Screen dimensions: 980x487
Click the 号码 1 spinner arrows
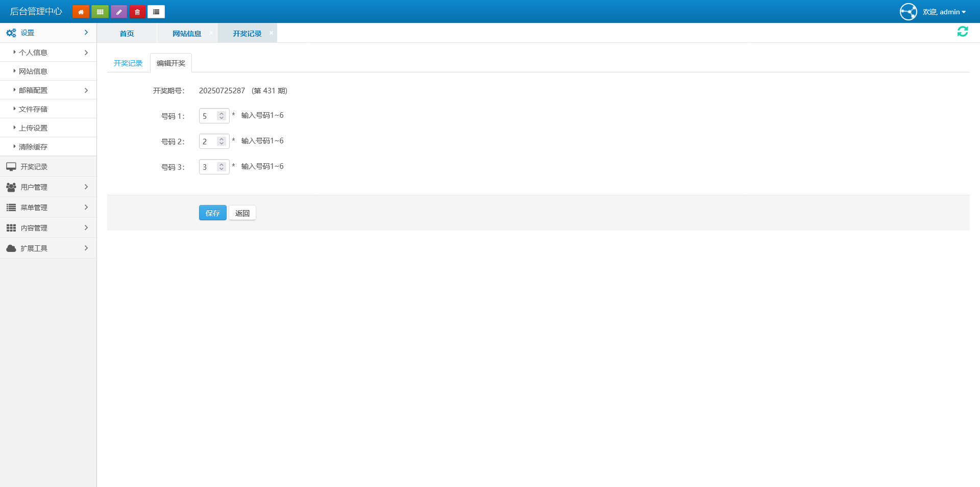tap(222, 116)
